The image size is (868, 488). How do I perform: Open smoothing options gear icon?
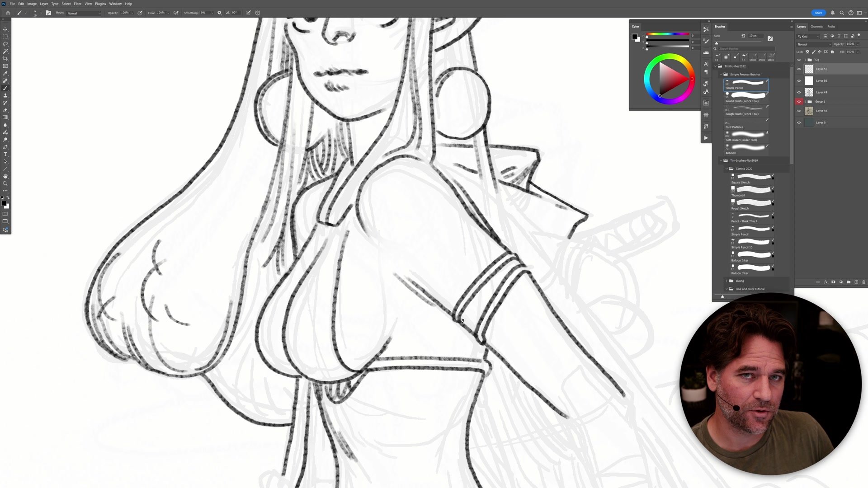coord(219,13)
